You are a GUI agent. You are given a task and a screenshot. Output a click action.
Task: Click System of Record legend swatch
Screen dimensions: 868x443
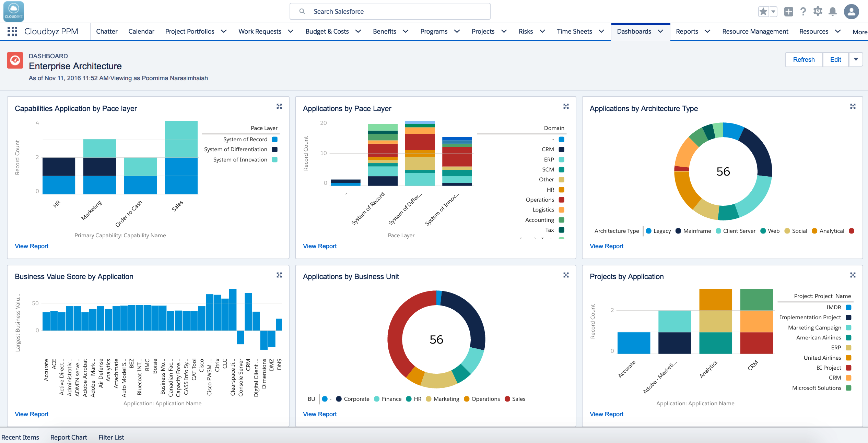pos(275,140)
